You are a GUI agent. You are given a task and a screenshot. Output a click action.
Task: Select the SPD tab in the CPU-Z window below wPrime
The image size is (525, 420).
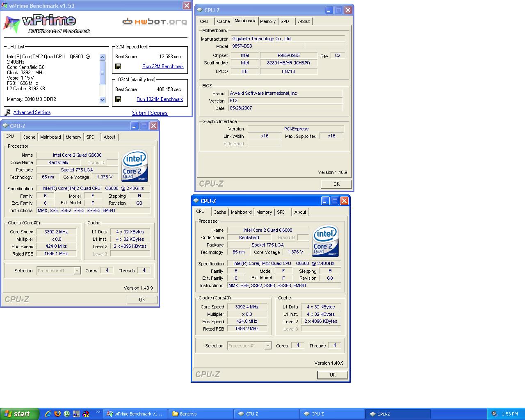click(x=91, y=137)
